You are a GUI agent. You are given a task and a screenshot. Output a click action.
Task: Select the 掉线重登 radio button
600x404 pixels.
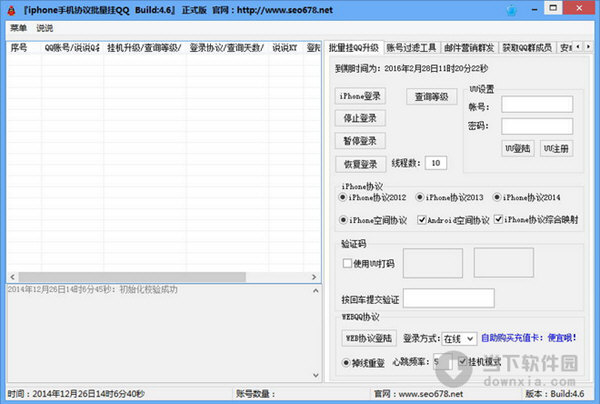tap(363, 363)
